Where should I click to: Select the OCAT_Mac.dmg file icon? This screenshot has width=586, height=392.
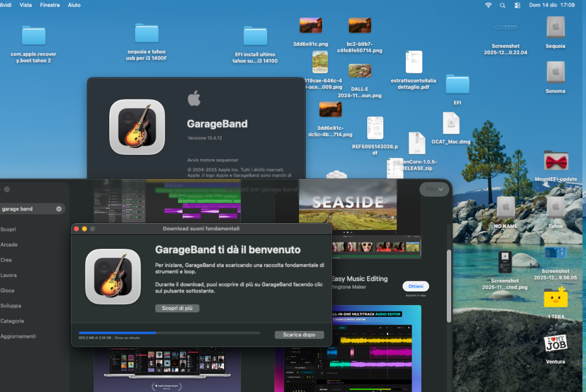[x=451, y=124]
